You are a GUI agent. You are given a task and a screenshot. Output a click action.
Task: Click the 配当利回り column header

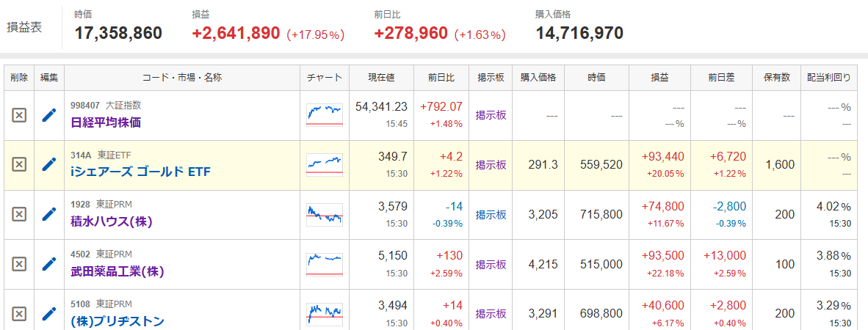(x=828, y=78)
